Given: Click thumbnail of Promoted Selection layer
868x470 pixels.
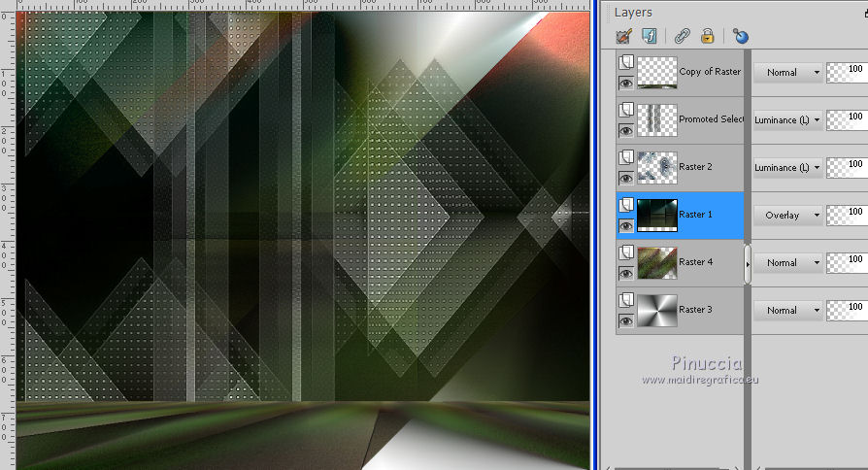Looking at the screenshot, I should click(657, 120).
